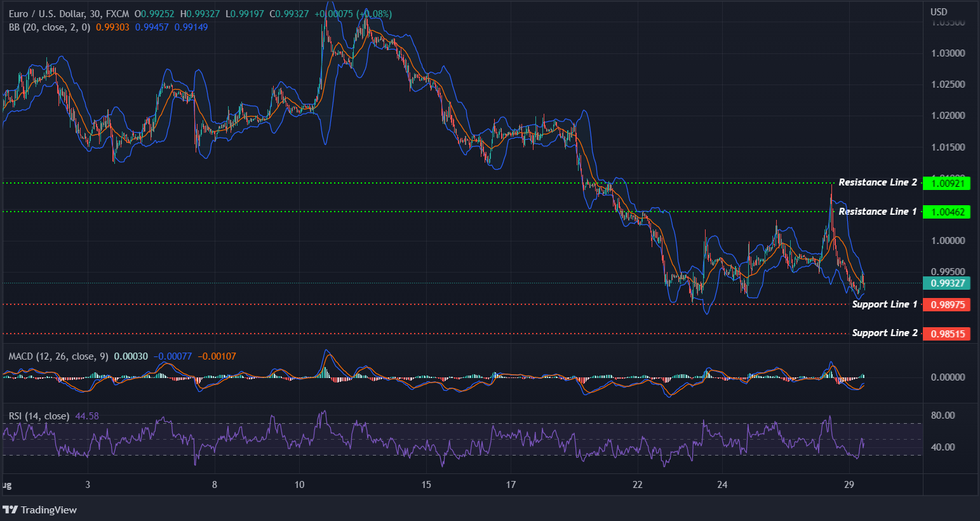Click the green Resistance Line 1 price label 1.00462
Screen dimensions: 980x521
pyautogui.click(x=947, y=212)
